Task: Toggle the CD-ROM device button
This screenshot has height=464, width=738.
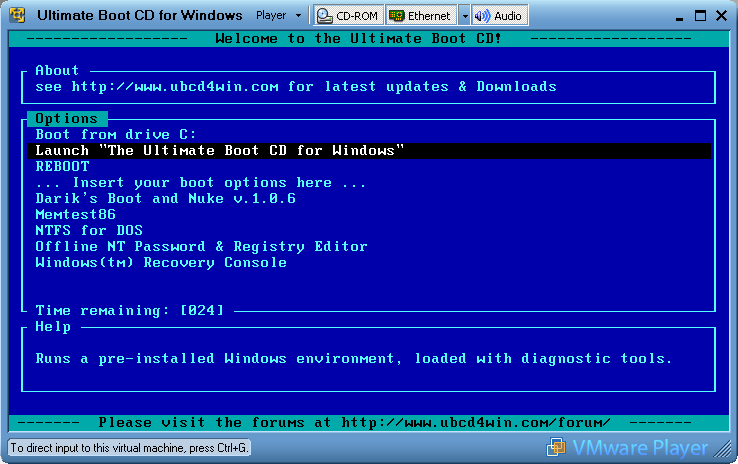Action: [349, 16]
